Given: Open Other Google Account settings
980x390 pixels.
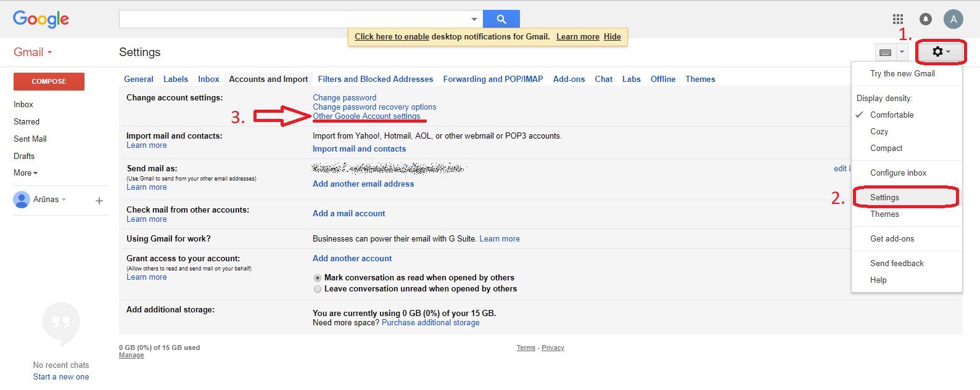Looking at the screenshot, I should [366, 116].
